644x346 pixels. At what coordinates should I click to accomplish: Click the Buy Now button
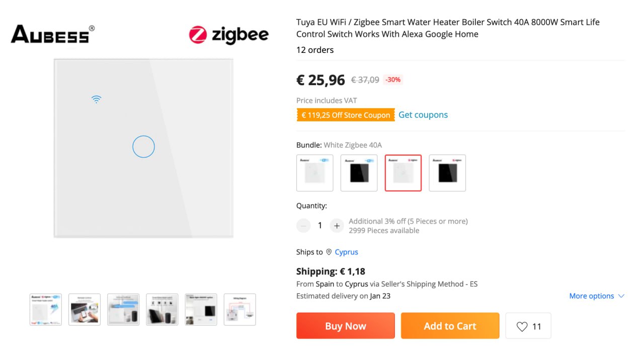pos(345,326)
